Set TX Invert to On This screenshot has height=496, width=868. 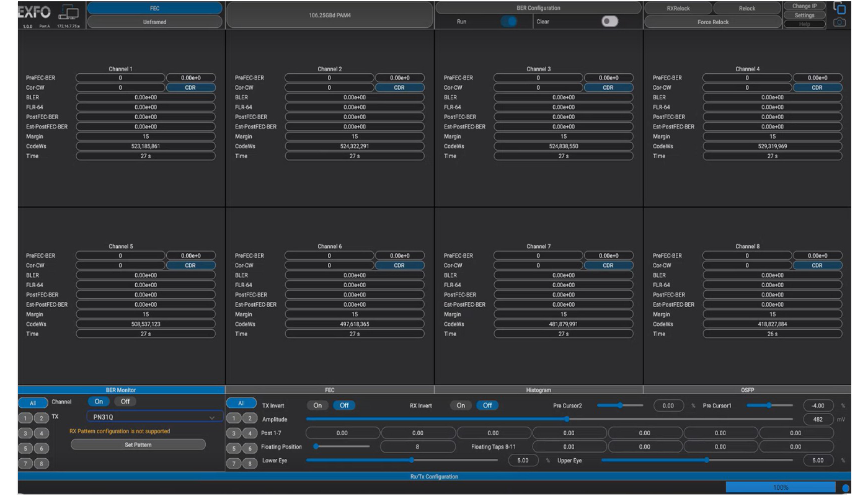pos(317,405)
